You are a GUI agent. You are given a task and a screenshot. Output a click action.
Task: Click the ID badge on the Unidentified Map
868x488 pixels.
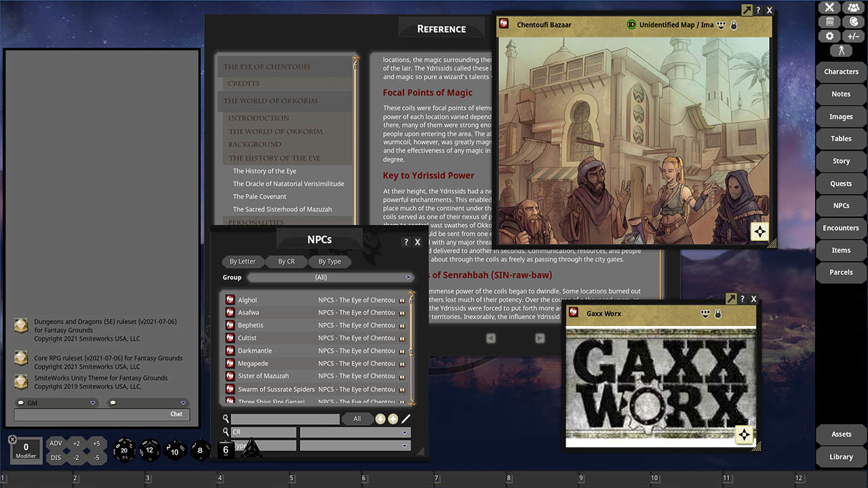point(631,24)
